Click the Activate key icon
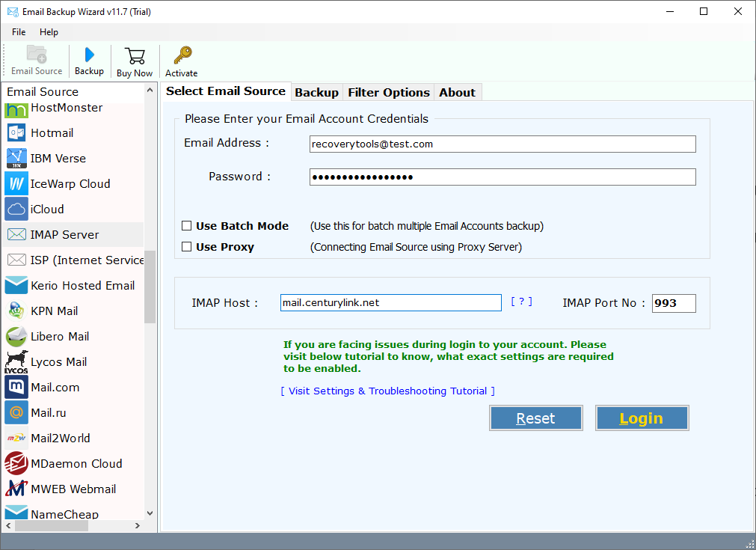 (x=182, y=56)
